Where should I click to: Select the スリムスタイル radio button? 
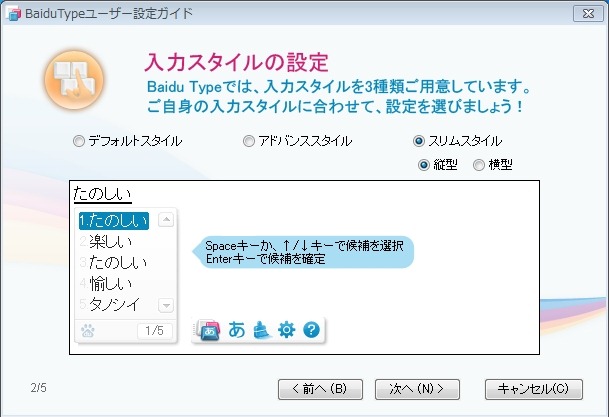(x=419, y=141)
